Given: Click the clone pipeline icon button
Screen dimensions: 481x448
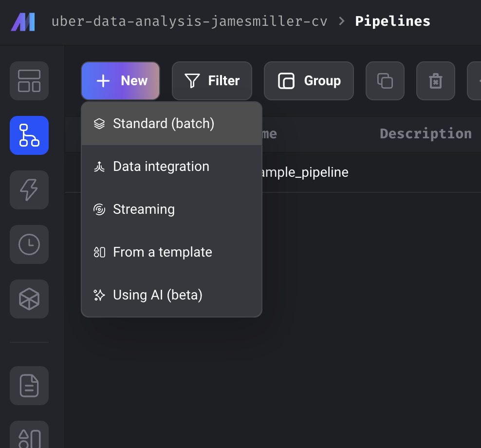Looking at the screenshot, I should (x=385, y=81).
